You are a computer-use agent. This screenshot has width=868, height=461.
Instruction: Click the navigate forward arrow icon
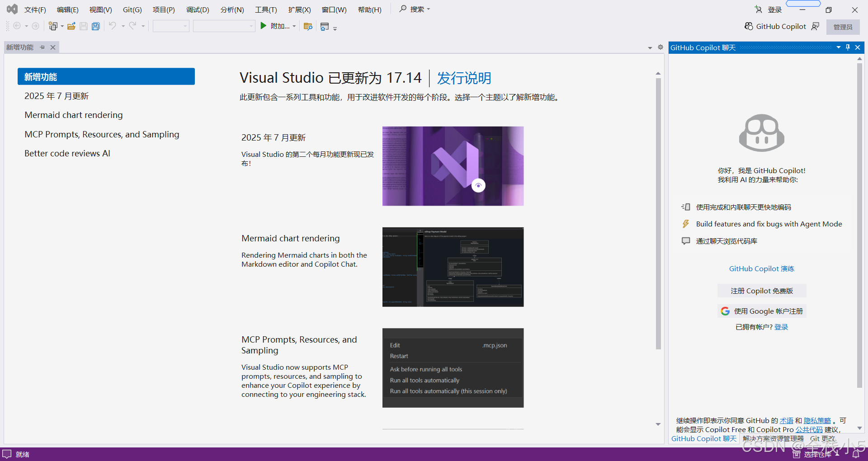tap(35, 26)
